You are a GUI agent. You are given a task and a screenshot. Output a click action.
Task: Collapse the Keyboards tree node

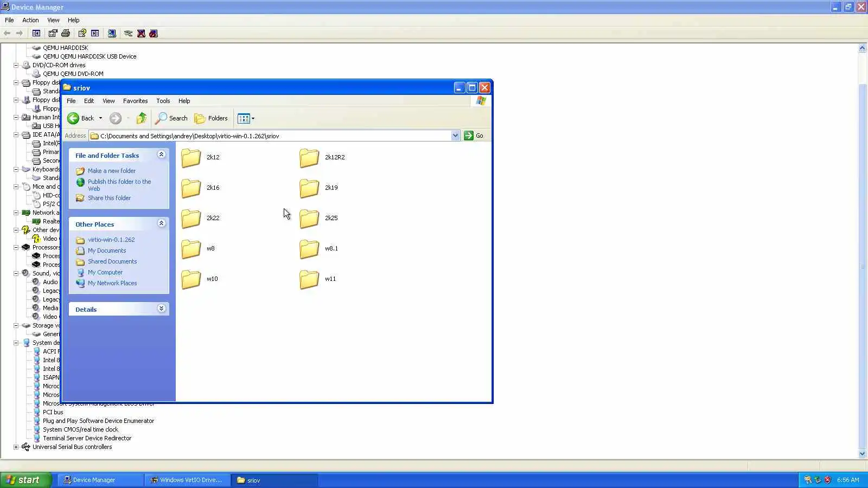coord(16,169)
